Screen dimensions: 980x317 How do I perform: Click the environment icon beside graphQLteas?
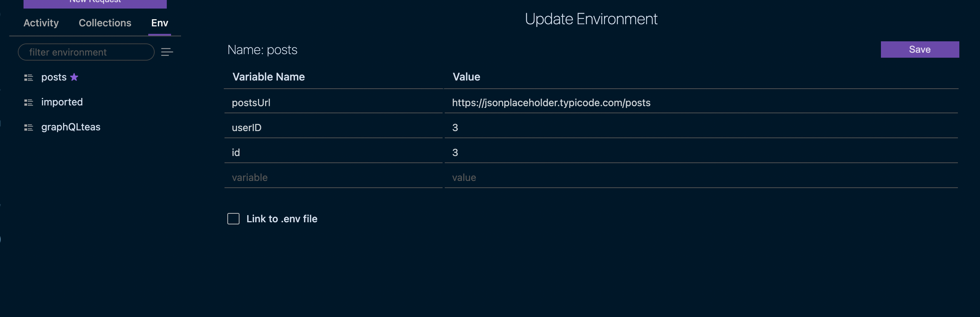[x=29, y=127]
